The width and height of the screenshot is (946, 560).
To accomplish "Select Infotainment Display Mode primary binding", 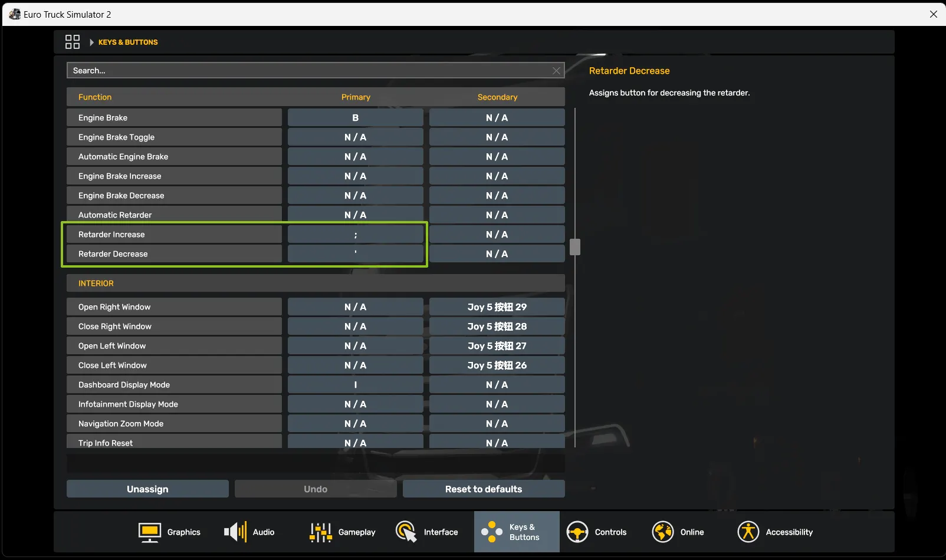I will tap(356, 404).
